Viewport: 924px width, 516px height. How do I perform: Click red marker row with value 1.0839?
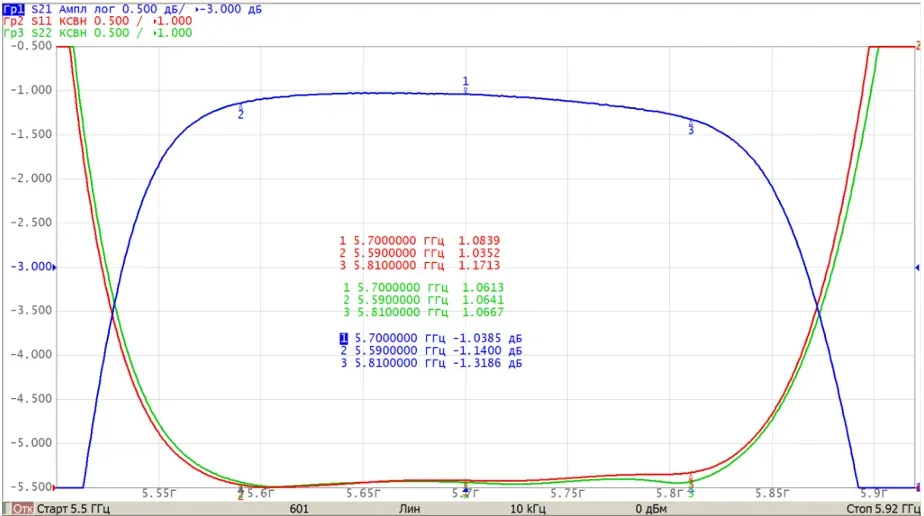pyautogui.click(x=420, y=241)
